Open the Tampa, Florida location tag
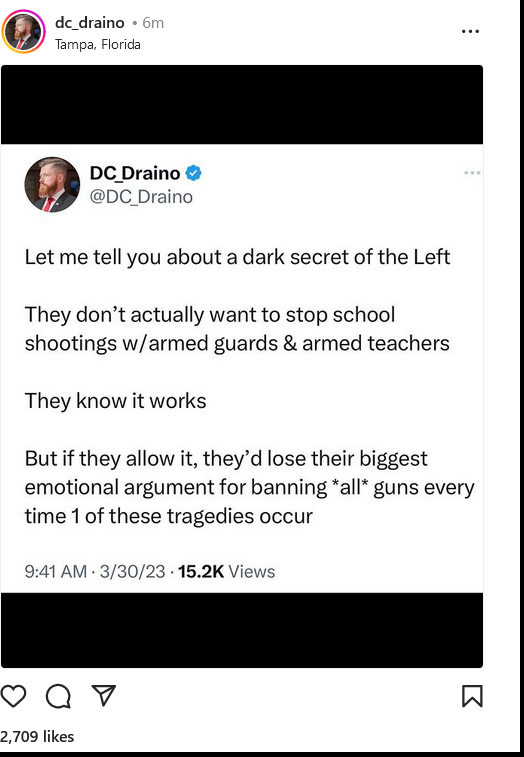524x757 pixels. (98, 44)
